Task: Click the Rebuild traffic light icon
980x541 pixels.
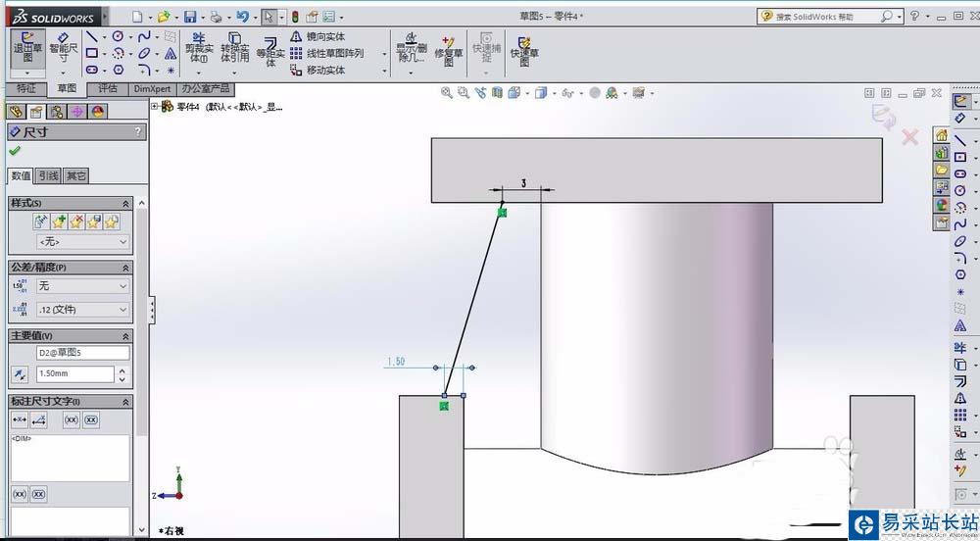Action: 294,17
